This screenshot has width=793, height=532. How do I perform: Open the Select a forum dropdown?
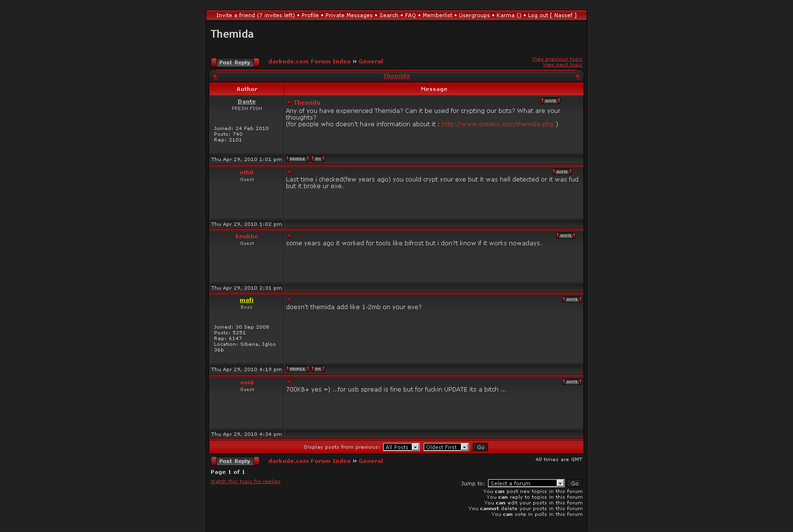click(526, 483)
